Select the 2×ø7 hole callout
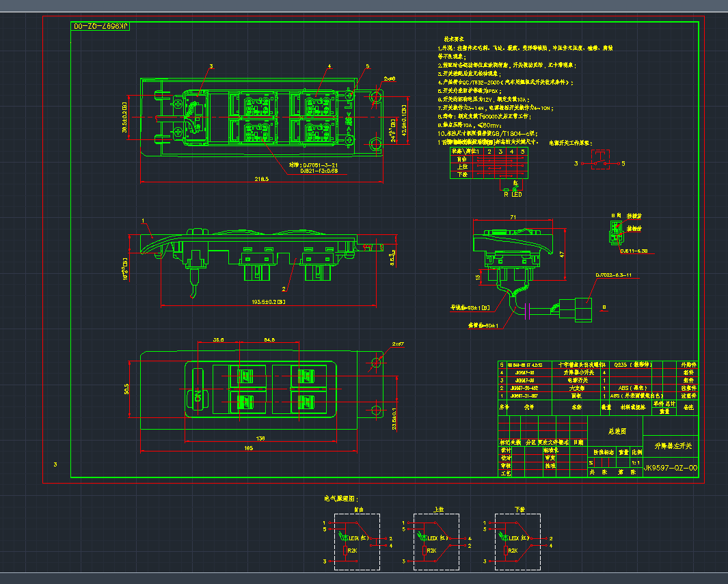 pyautogui.click(x=398, y=344)
